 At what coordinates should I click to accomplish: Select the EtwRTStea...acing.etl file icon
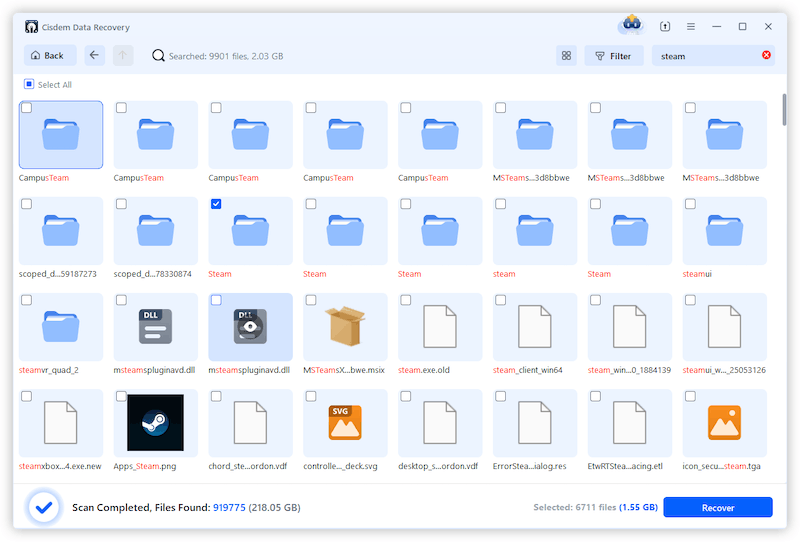point(630,423)
